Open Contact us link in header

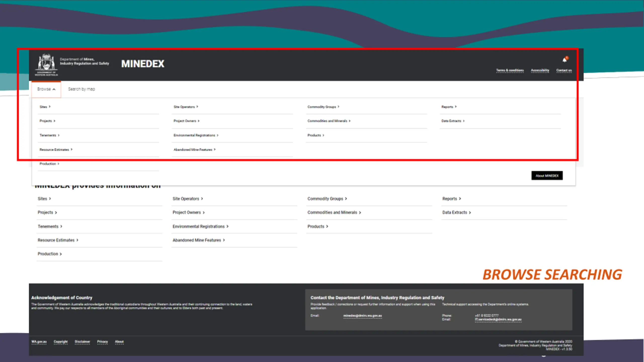(564, 70)
